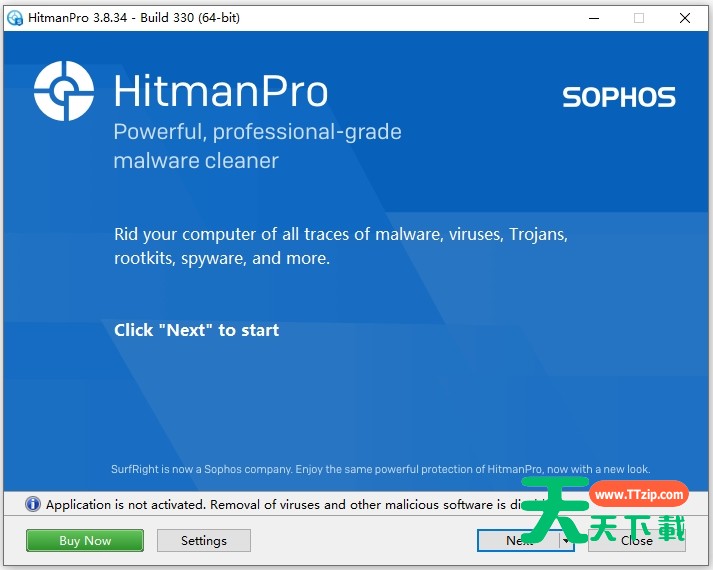This screenshot has height=570, width=713.
Task: Click the SOPHOS logo
Action: pyautogui.click(x=619, y=97)
